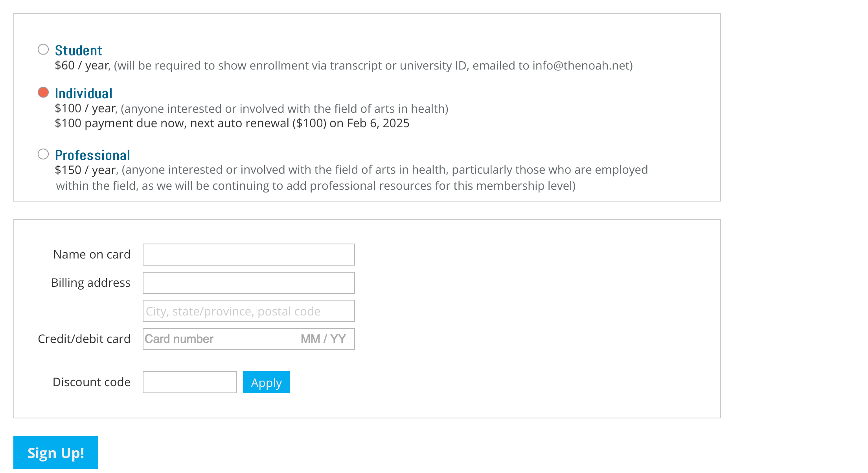
Task: Apply the discount code
Action: click(x=267, y=382)
